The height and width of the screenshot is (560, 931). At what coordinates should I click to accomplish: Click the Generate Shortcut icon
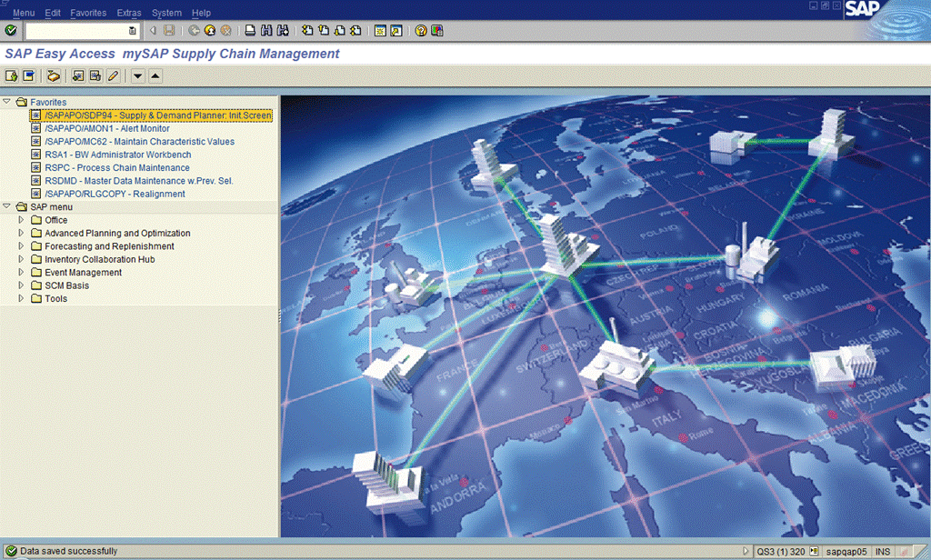396,30
